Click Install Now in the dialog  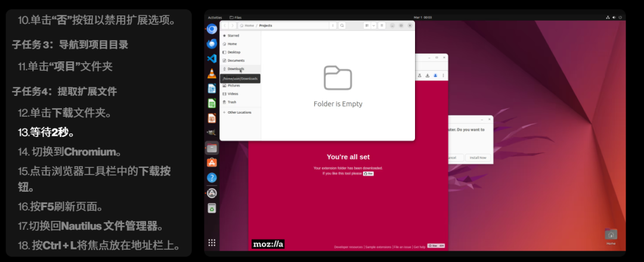478,157
